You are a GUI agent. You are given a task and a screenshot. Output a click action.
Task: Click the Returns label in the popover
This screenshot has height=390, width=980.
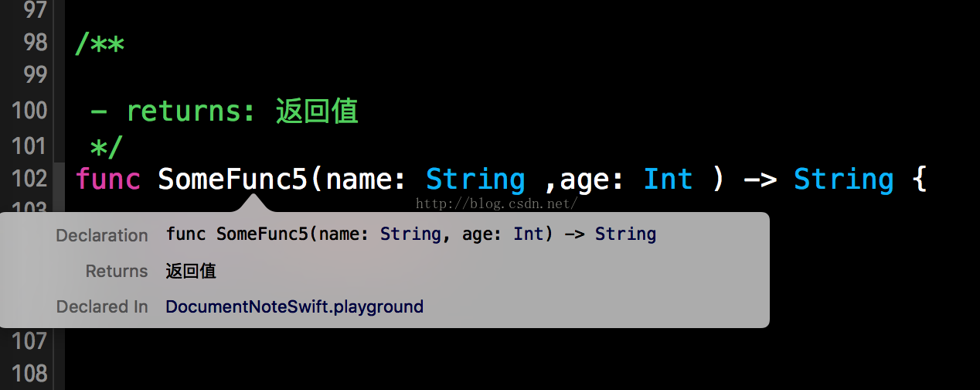[x=116, y=271]
